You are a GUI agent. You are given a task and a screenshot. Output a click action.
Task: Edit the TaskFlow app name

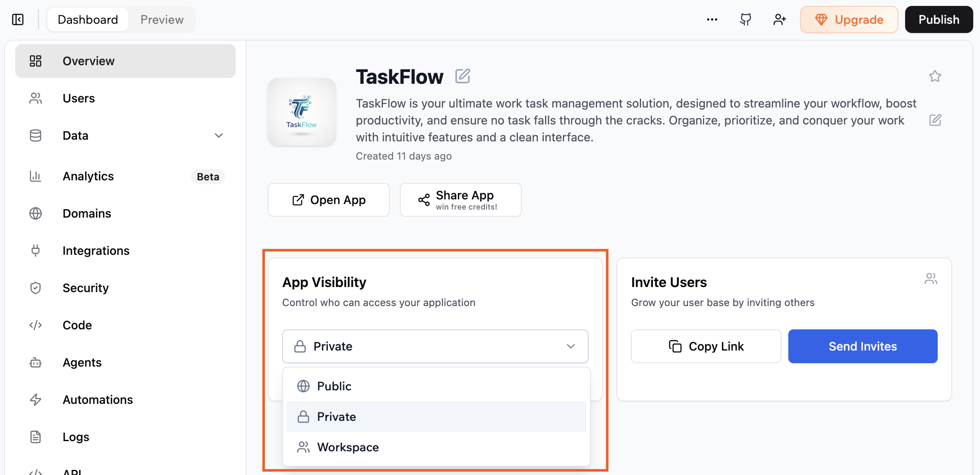tap(462, 76)
